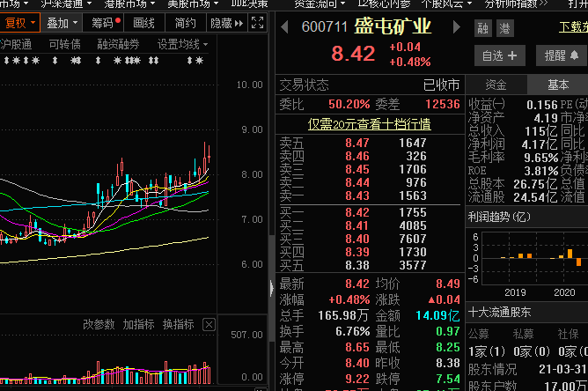588x391 pixels.
Task: Click the panel collapse handle beside chart
Action: click(271, 287)
